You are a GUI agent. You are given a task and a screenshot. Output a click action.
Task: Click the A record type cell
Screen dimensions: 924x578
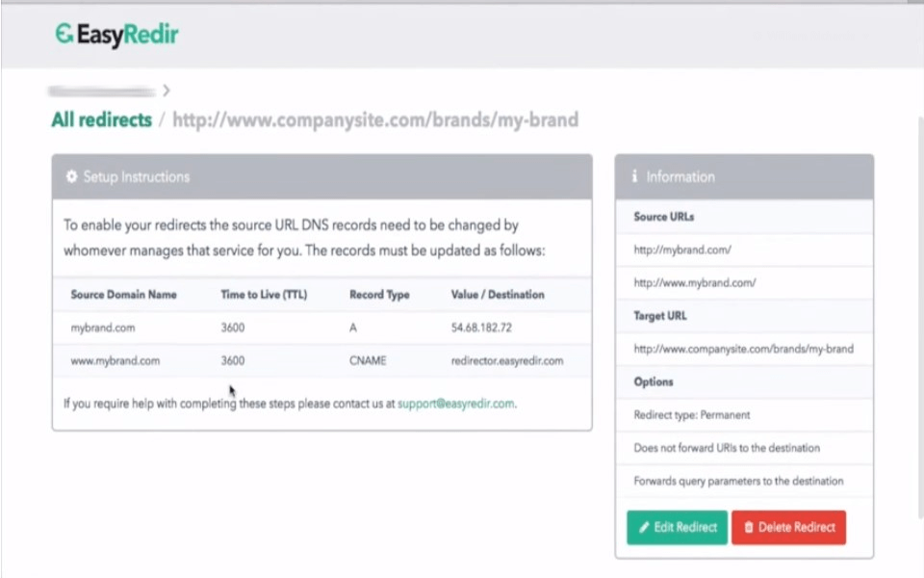(x=353, y=328)
